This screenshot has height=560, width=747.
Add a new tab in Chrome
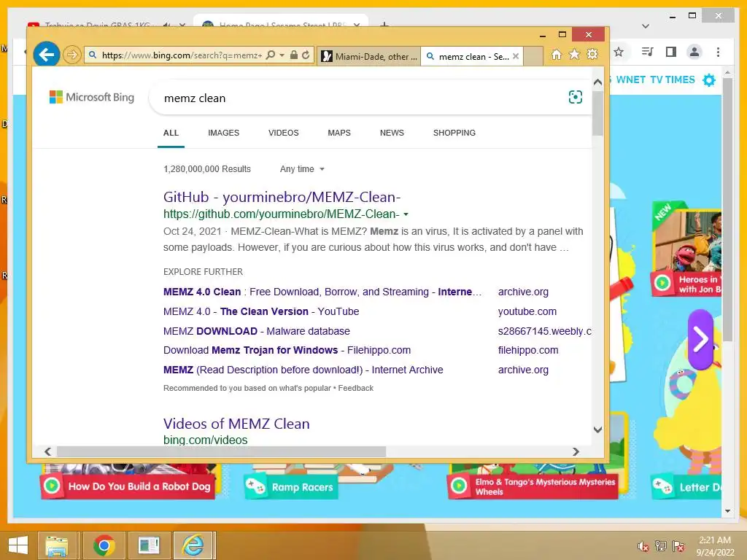tap(384, 24)
